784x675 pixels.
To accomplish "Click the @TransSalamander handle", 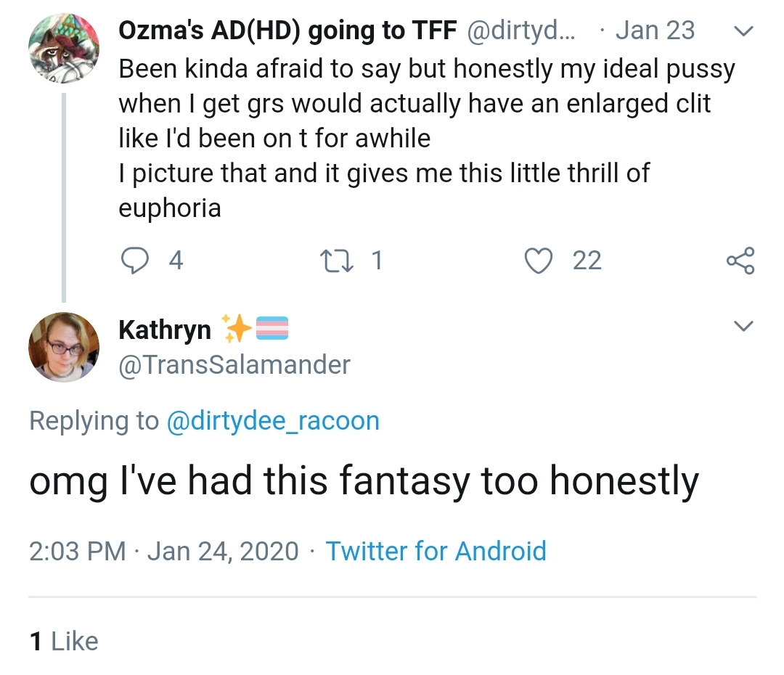I will tap(234, 365).
